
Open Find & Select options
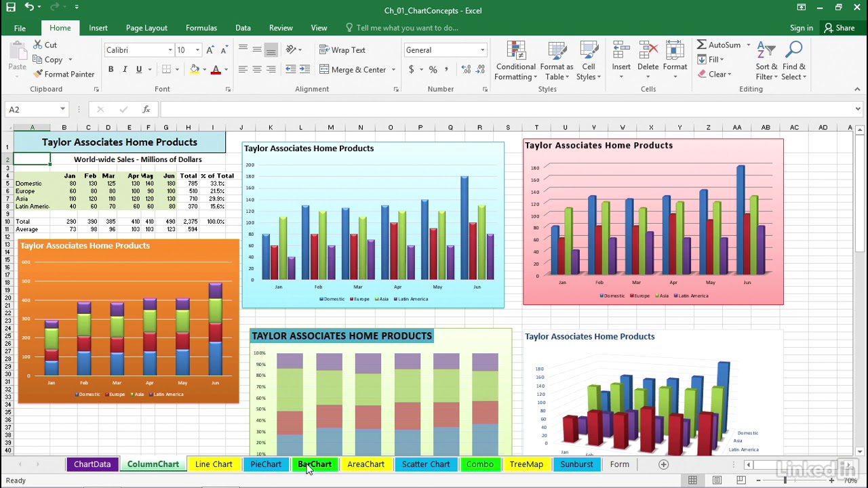[x=793, y=61]
